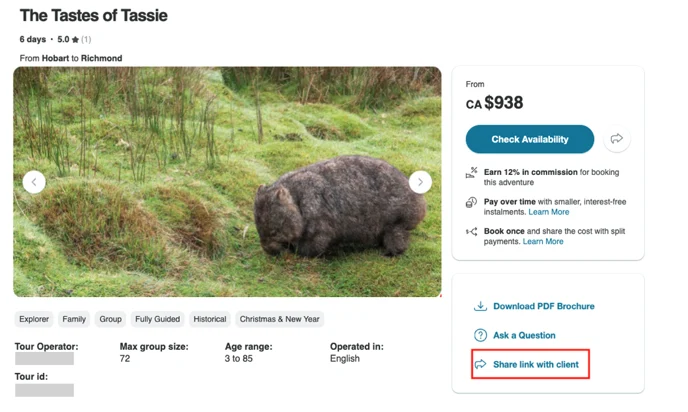688x412 pixels.
Task: Click the commission percent icon
Action: [x=471, y=172]
